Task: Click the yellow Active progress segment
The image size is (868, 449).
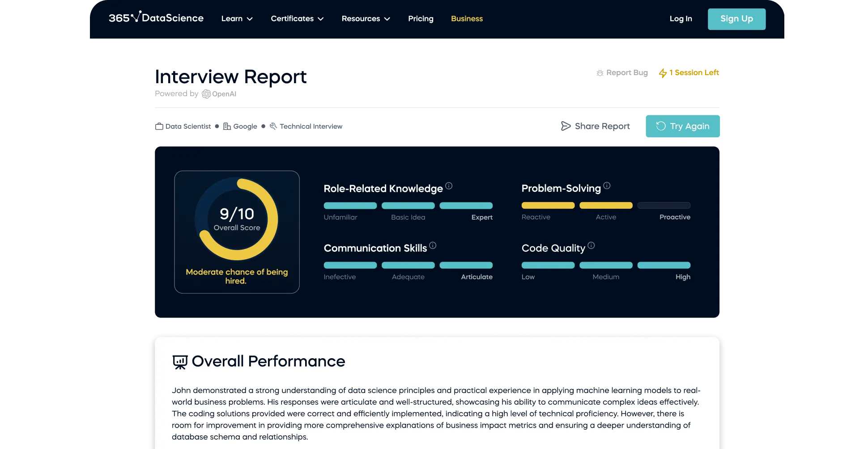Action: tap(606, 206)
